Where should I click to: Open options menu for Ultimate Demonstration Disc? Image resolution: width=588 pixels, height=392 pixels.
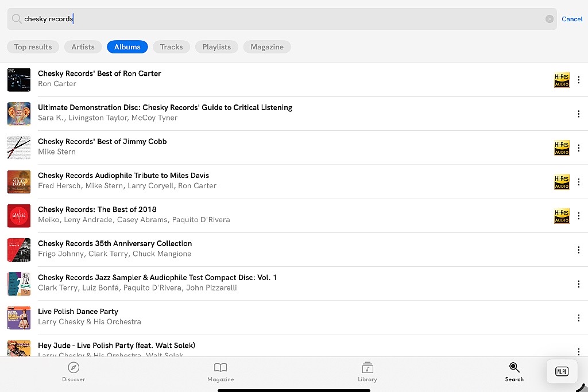coord(579,114)
